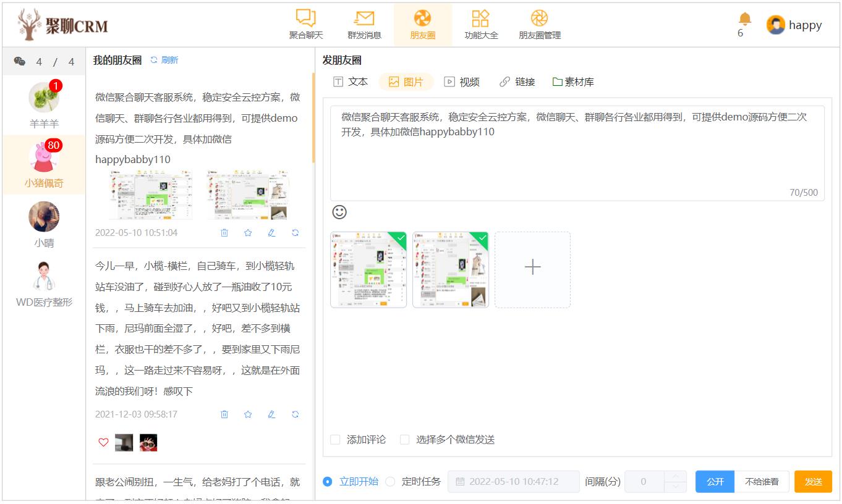Viewport: 842px width, 504px height.
Task: Click the timestamp 2021-12-03 09:58:17
Action: point(136,414)
